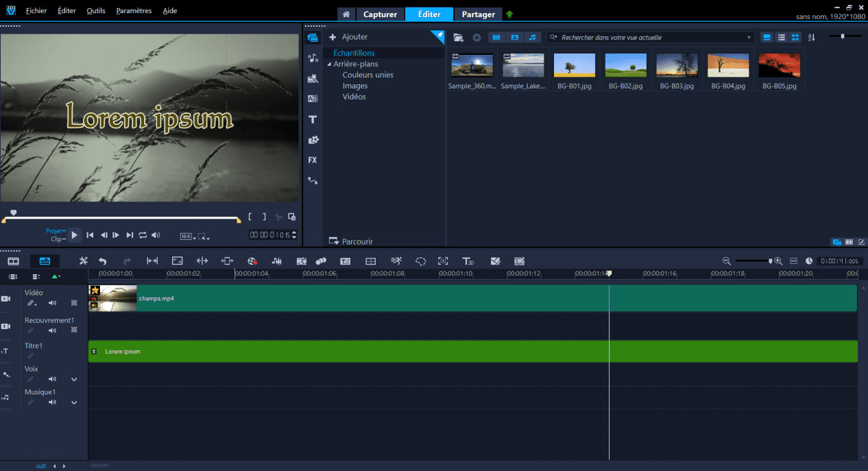Image resolution: width=868 pixels, height=471 pixels.
Task: Open the resize/crop mode dropdown
Action: tap(204, 237)
